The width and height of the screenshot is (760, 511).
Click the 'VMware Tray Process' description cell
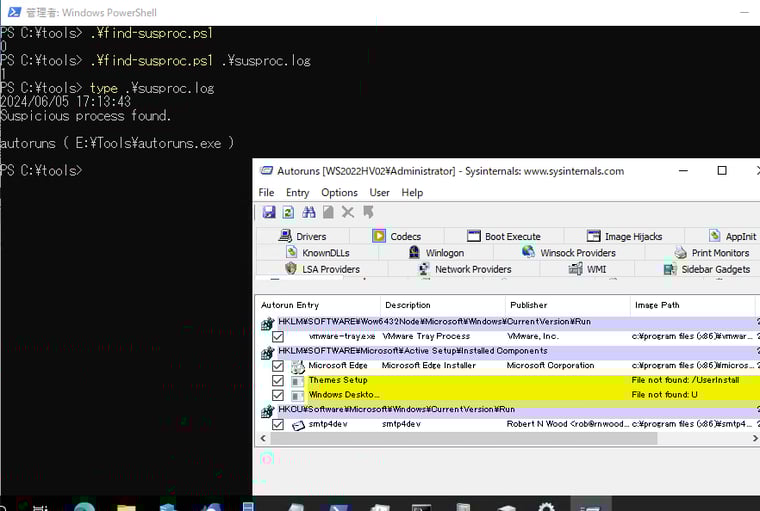pyautogui.click(x=426, y=336)
